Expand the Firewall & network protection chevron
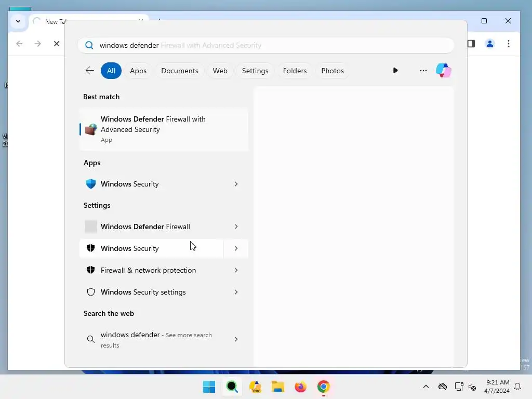Image resolution: width=532 pixels, height=399 pixels. pos(236,270)
